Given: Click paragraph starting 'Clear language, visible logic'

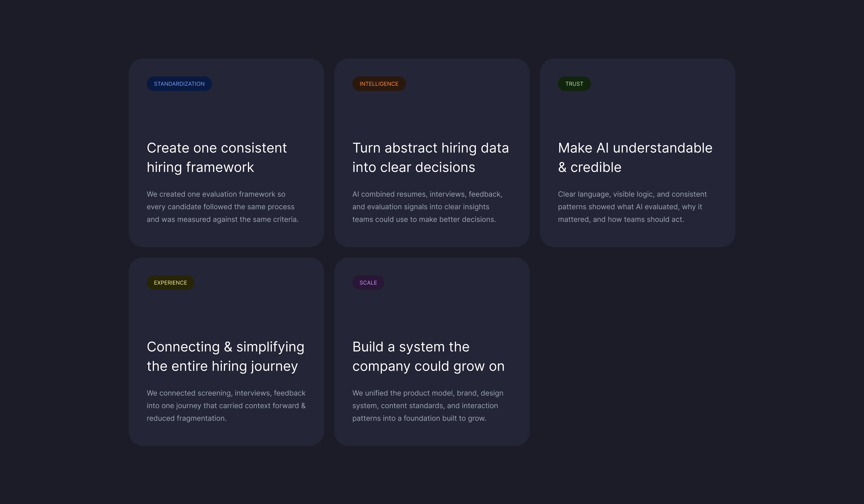Looking at the screenshot, I should click(632, 207).
